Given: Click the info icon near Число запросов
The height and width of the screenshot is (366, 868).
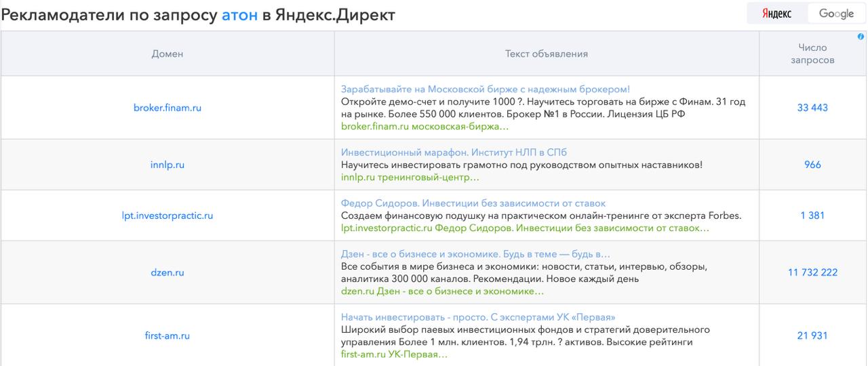Looking at the screenshot, I should point(861,37).
